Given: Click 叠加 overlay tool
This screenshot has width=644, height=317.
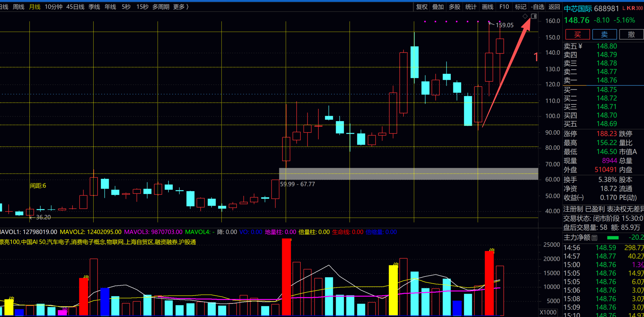Looking at the screenshot, I should (x=438, y=7).
